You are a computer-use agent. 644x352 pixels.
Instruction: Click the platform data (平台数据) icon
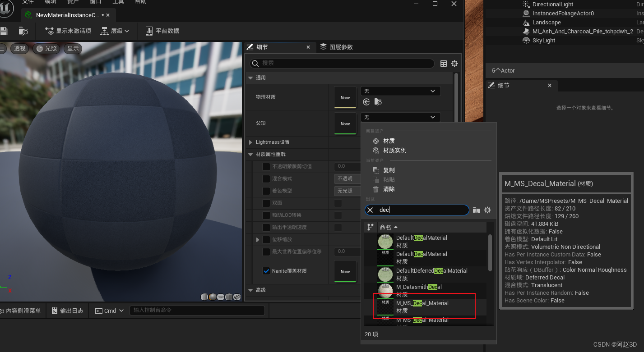pyautogui.click(x=149, y=31)
